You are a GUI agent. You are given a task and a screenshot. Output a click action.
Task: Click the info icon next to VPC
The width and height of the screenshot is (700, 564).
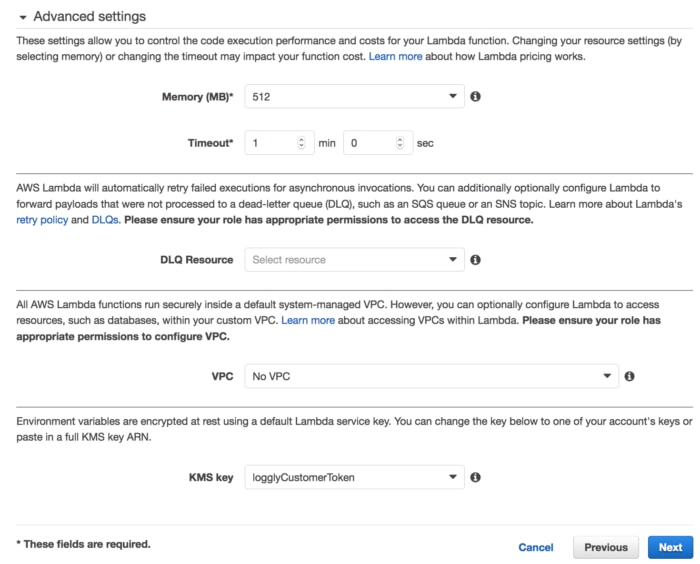click(x=630, y=377)
